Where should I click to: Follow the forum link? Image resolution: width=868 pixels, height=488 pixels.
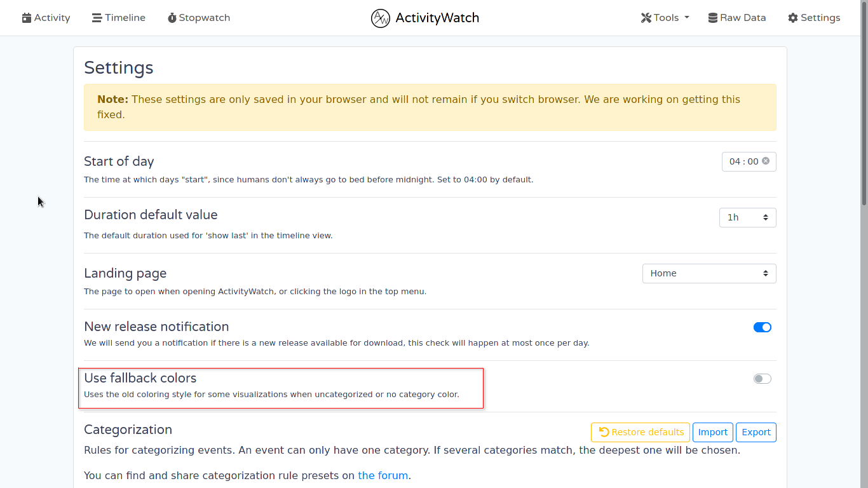click(x=383, y=475)
